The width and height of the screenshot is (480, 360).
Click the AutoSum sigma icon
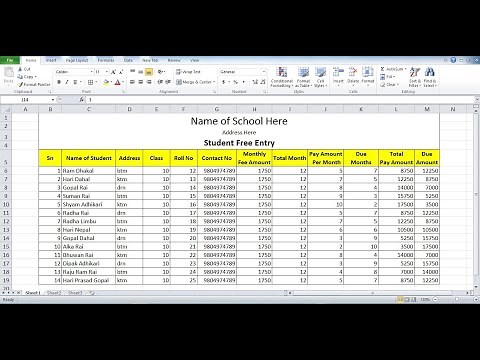pos(382,69)
